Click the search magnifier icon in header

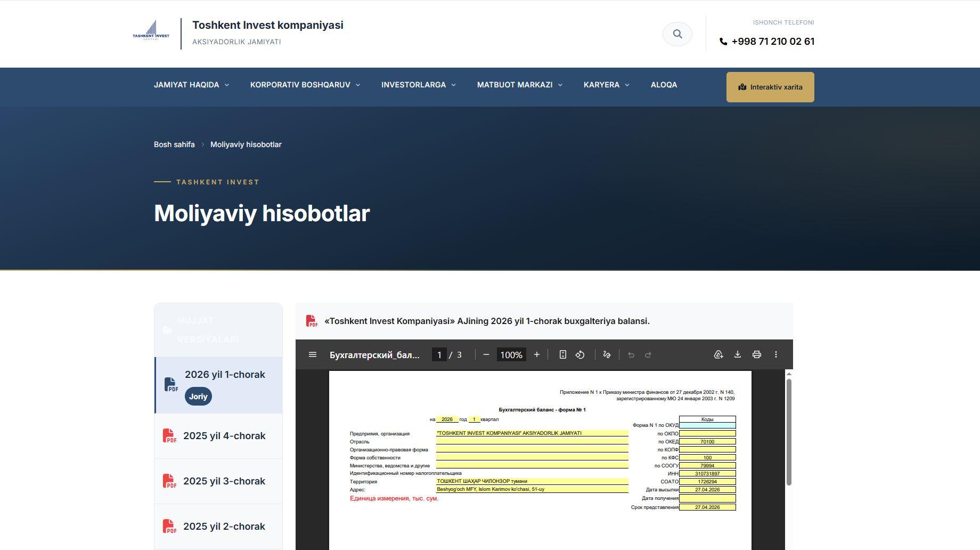(677, 34)
